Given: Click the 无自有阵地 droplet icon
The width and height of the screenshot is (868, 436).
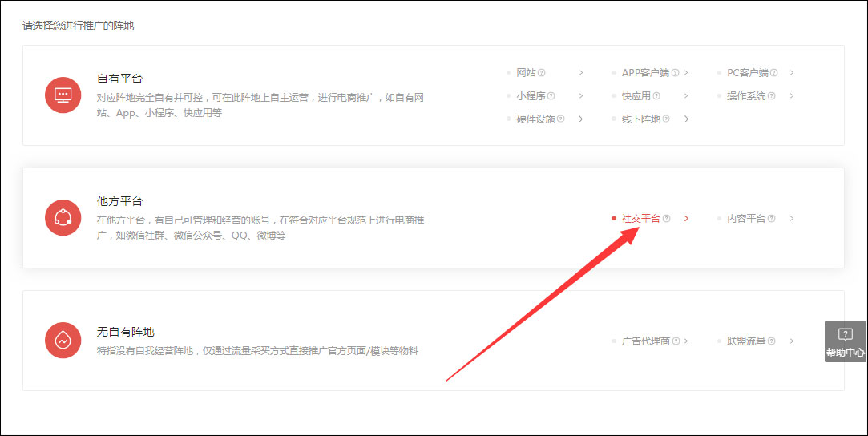Looking at the screenshot, I should (x=63, y=341).
